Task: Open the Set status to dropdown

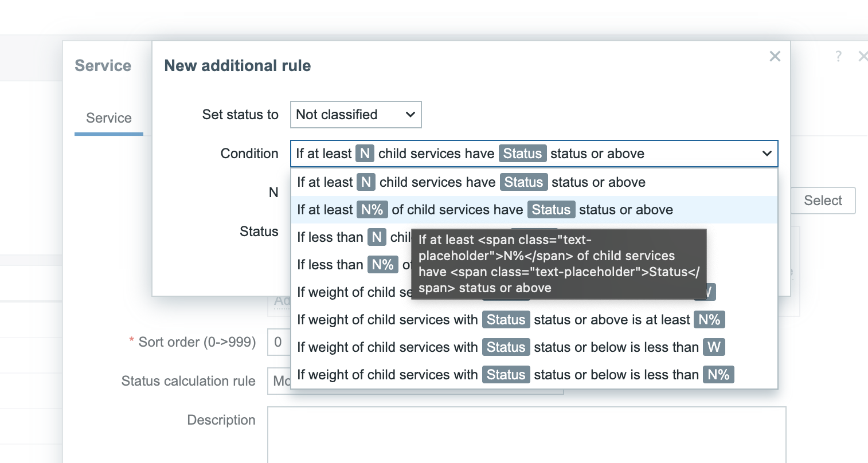Action: pos(355,115)
